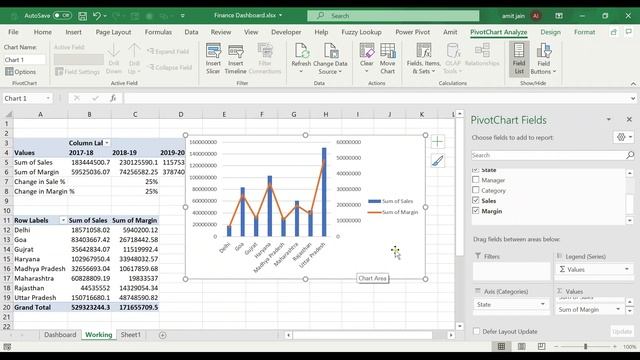Open the Insert ribbon tab
The width and height of the screenshot is (640, 360).
(x=73, y=32)
